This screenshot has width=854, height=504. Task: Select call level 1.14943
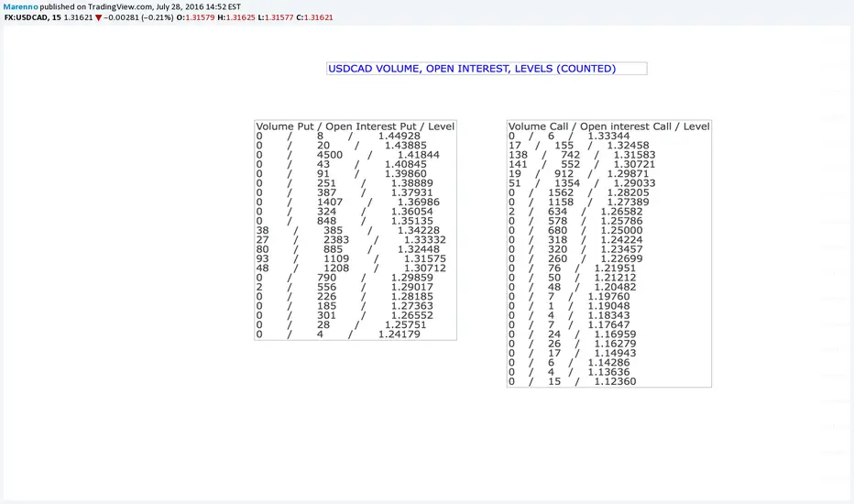615,353
